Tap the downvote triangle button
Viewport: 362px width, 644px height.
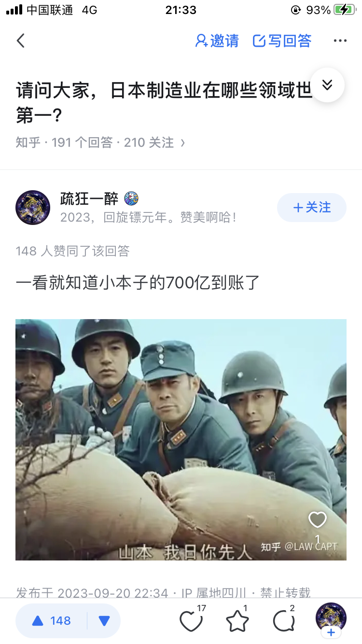(x=104, y=621)
